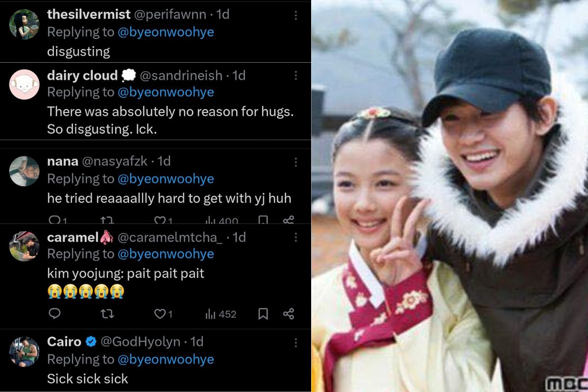Bookmark caramel's tweet
This screenshot has height=392, width=588.
pos(263,314)
